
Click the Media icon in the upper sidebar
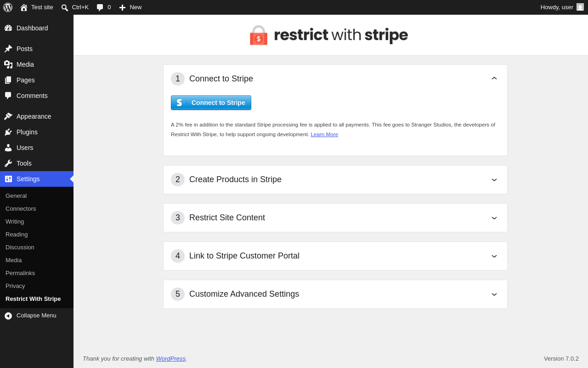8,64
